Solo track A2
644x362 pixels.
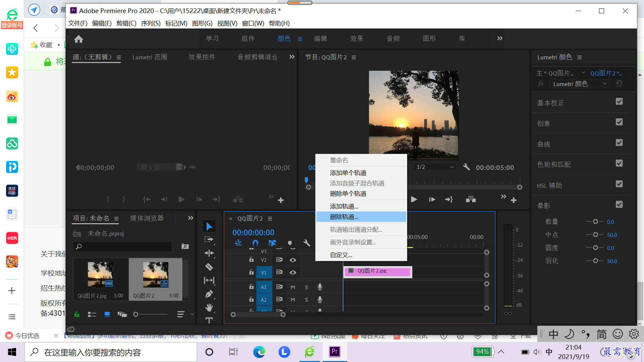point(306,300)
